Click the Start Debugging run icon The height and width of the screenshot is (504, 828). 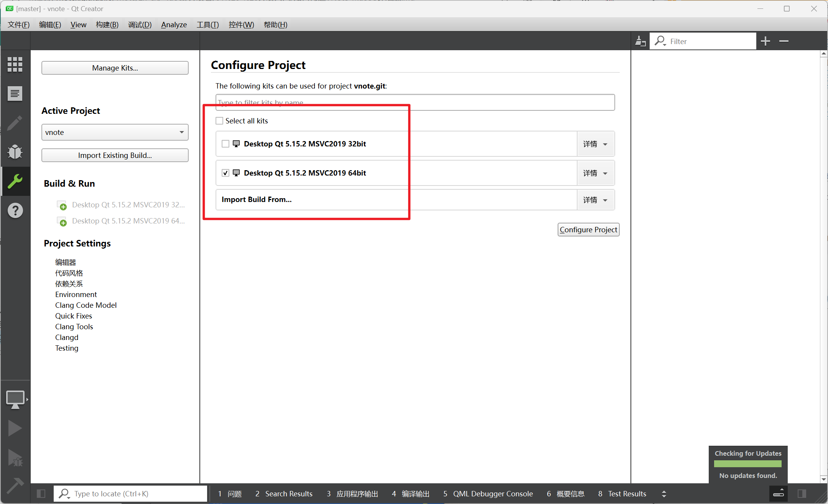click(15, 458)
